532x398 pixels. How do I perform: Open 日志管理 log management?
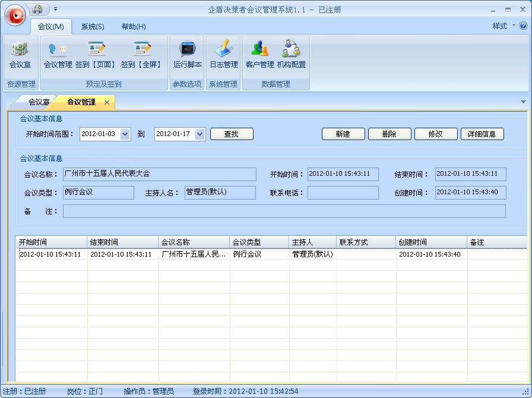pos(223,55)
